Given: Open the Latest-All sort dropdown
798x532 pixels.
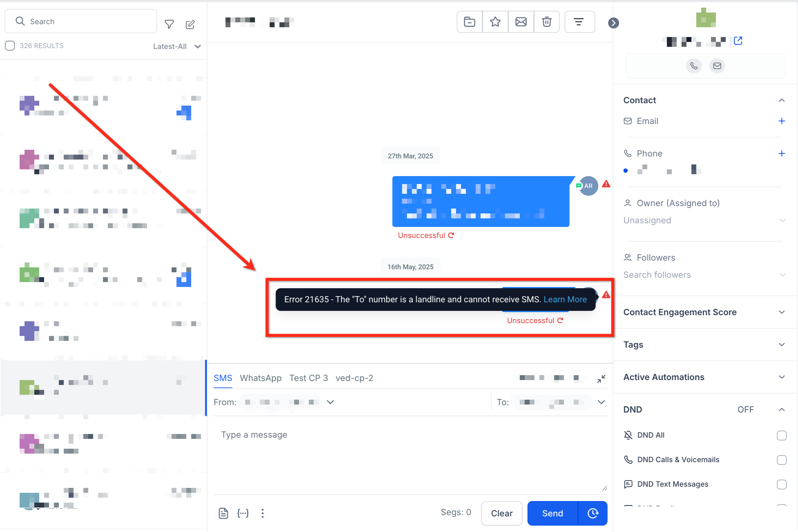Looking at the screenshot, I should click(177, 47).
